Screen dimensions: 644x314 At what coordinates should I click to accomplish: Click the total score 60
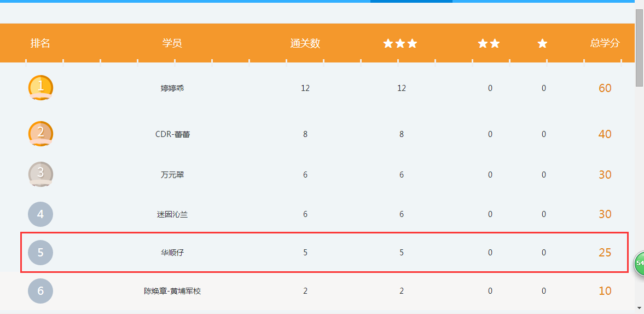pos(605,88)
